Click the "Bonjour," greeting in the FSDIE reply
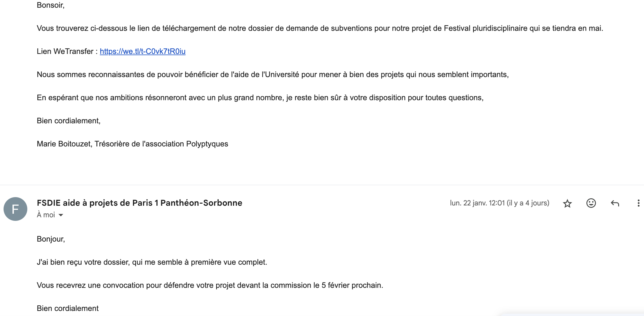 [x=51, y=239]
